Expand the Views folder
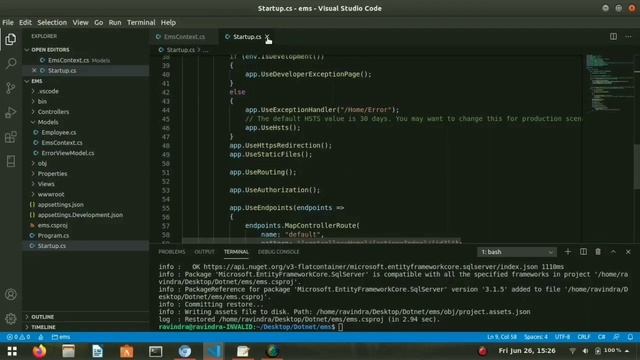Image resolution: width=640 pixels, height=360 pixels. coord(46,184)
